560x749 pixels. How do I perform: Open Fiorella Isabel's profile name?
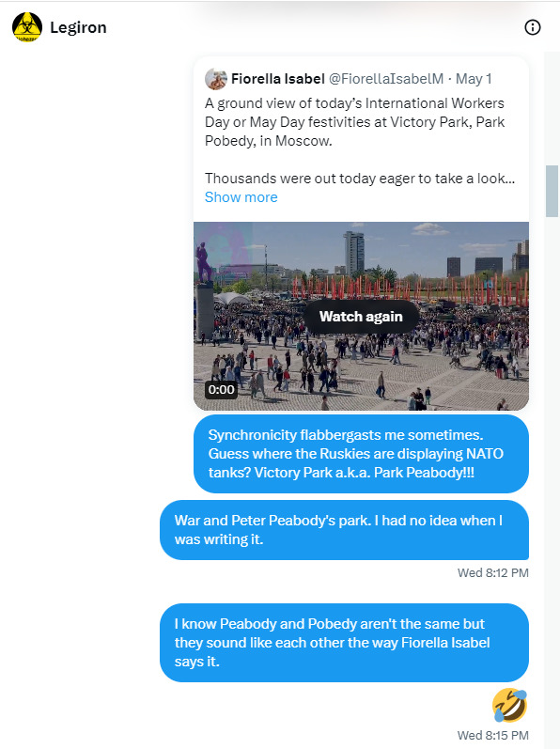(278, 79)
